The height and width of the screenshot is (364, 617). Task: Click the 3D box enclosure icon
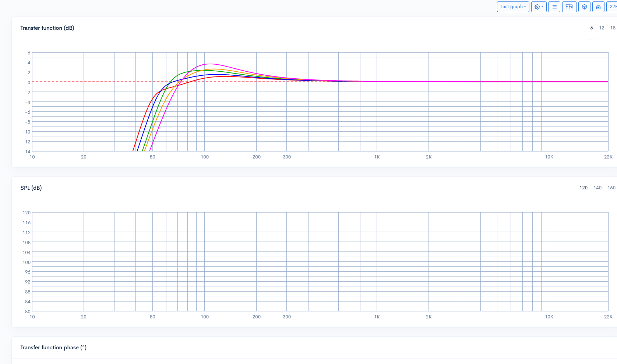pos(584,7)
